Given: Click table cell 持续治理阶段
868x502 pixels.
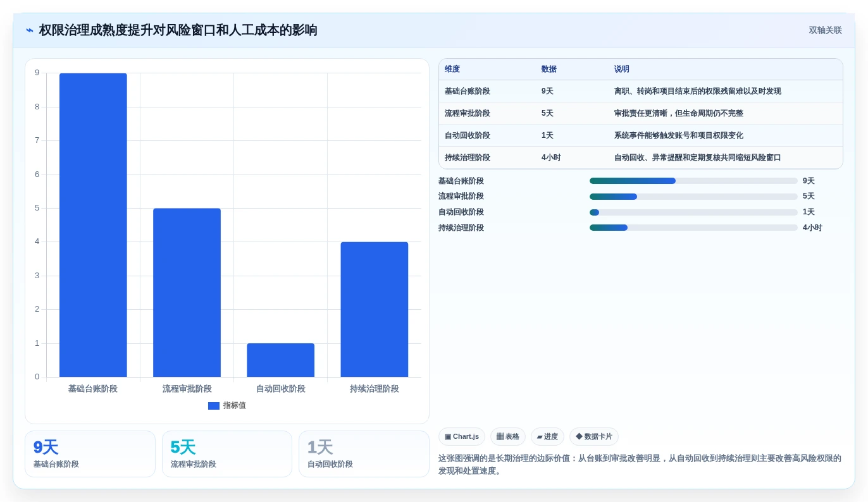Looking at the screenshot, I should click(468, 158).
